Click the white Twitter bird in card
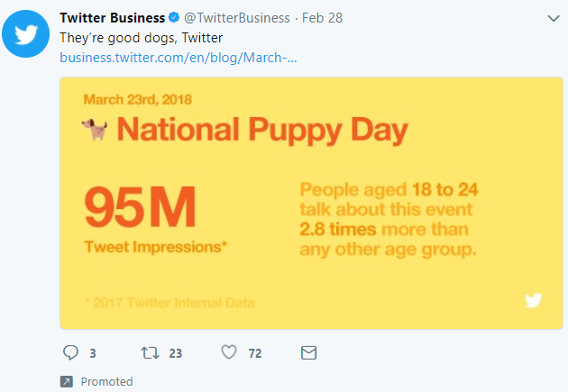 tap(533, 300)
